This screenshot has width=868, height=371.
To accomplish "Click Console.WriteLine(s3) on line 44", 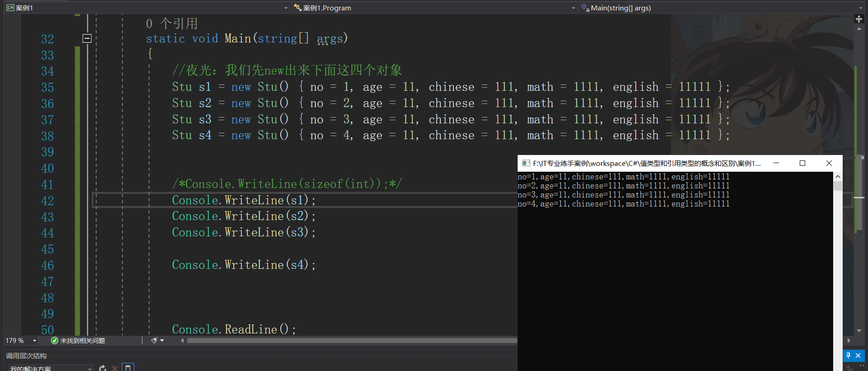I will (244, 232).
